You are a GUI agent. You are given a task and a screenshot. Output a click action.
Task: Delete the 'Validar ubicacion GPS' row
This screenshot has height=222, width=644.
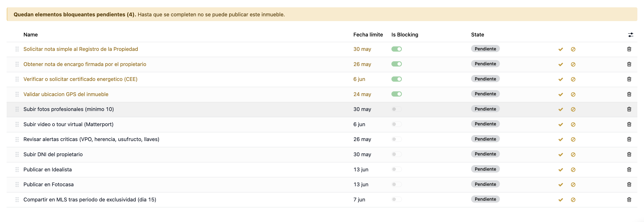629,94
